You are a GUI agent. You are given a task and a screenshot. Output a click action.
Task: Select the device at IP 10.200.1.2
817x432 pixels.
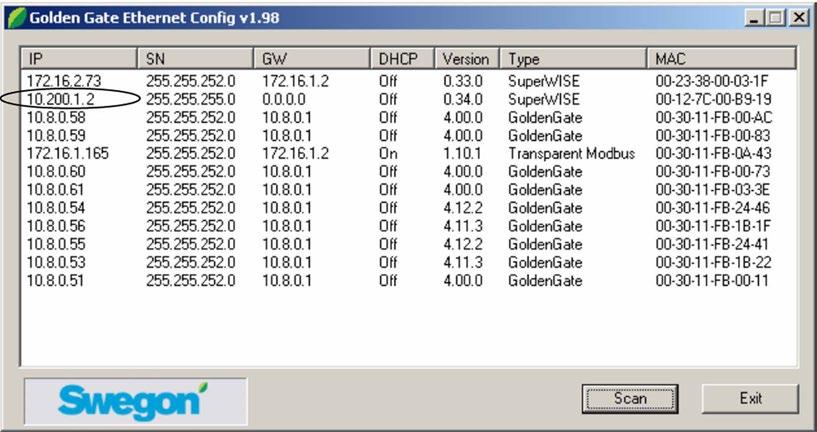tap(409, 99)
